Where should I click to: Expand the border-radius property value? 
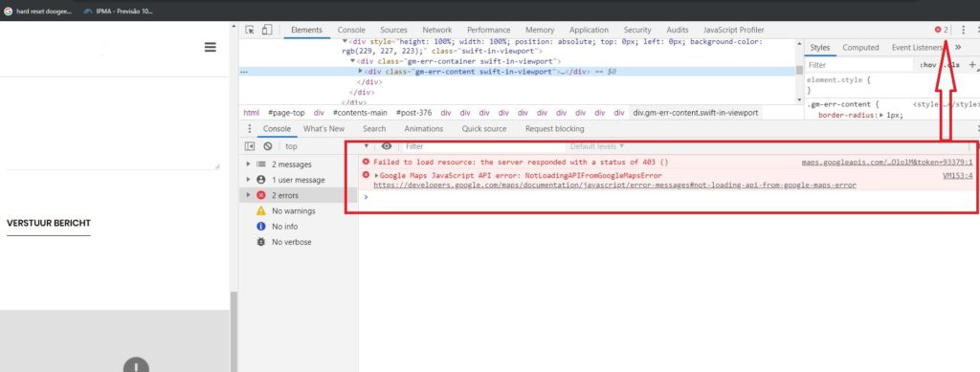point(881,116)
